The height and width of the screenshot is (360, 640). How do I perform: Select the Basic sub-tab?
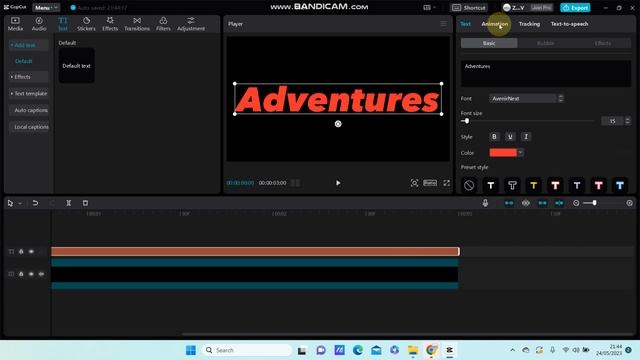[489, 43]
